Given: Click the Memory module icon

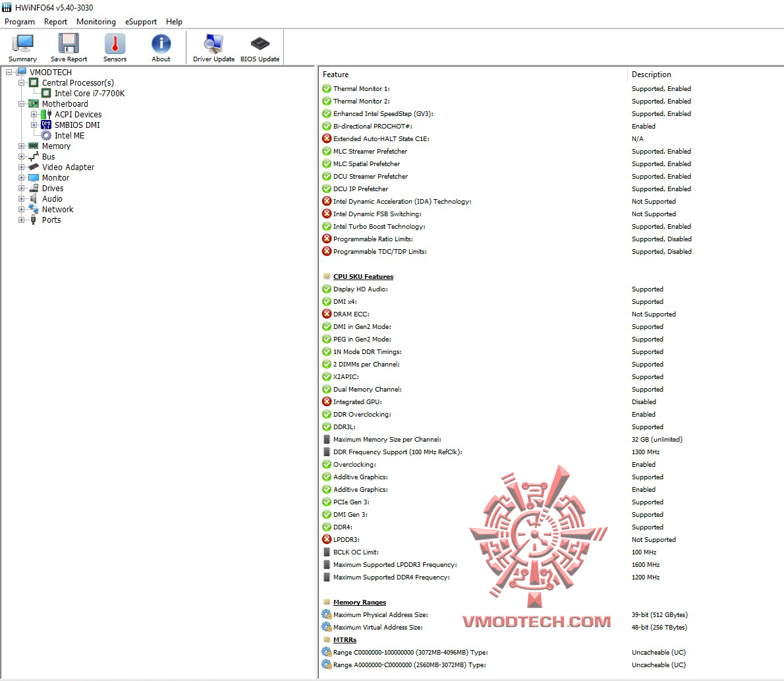Looking at the screenshot, I should tap(34, 146).
